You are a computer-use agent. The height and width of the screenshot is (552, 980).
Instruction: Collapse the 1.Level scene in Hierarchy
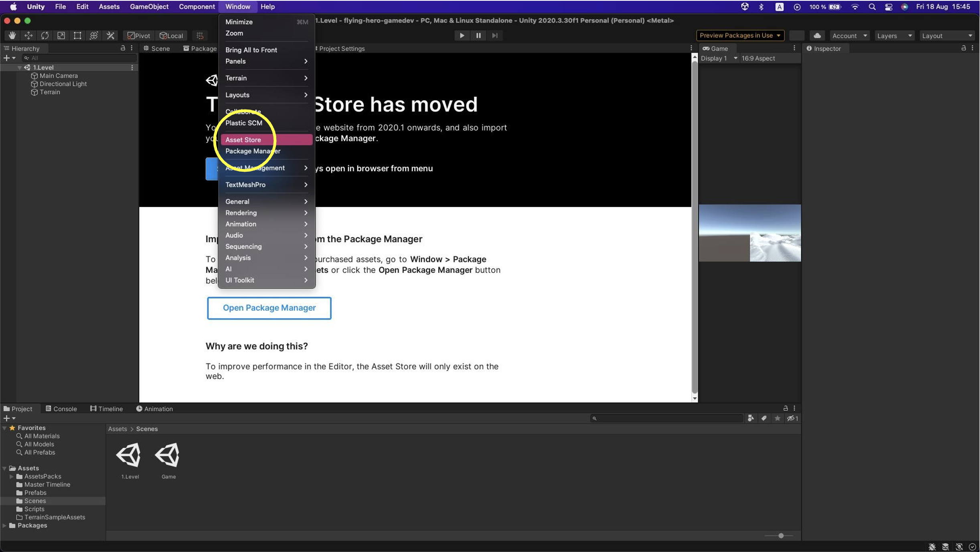(x=19, y=67)
